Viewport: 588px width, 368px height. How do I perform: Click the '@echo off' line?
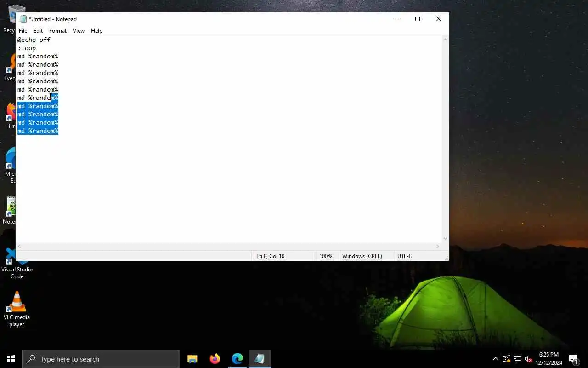pyautogui.click(x=34, y=40)
